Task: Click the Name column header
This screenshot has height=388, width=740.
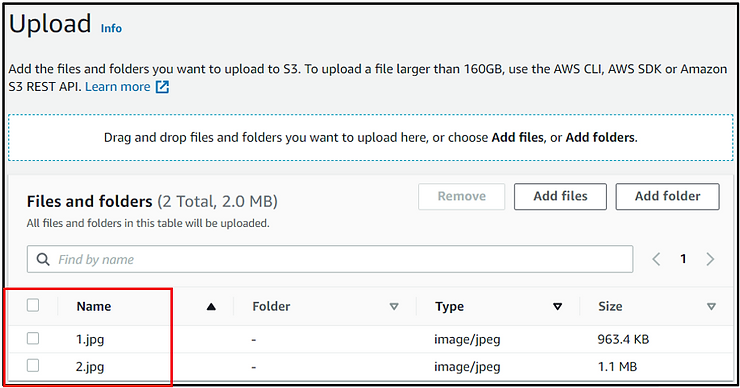Action: point(94,306)
